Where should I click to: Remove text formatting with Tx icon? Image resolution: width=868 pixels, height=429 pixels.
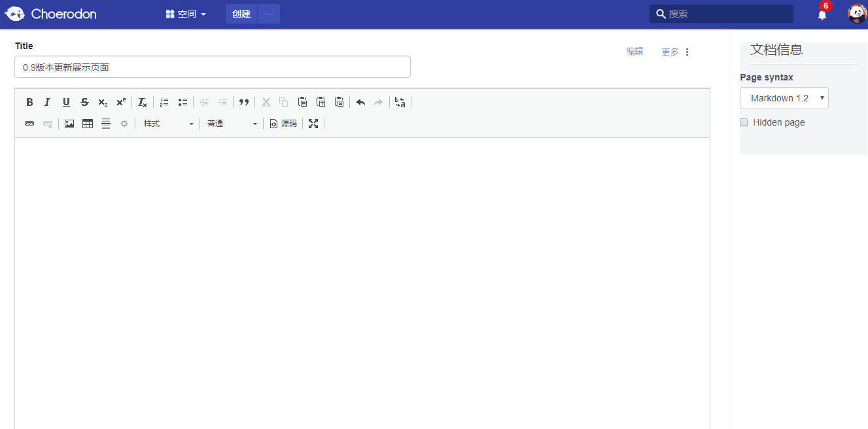pos(143,102)
